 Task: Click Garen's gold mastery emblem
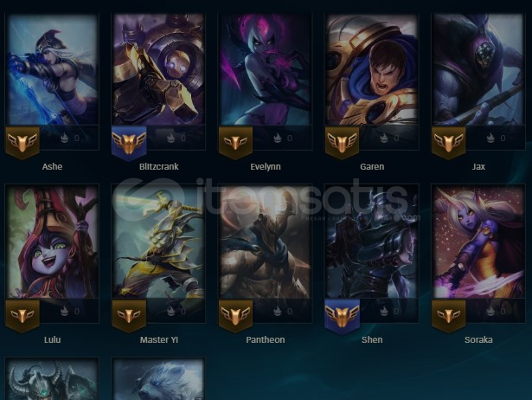[342, 143]
